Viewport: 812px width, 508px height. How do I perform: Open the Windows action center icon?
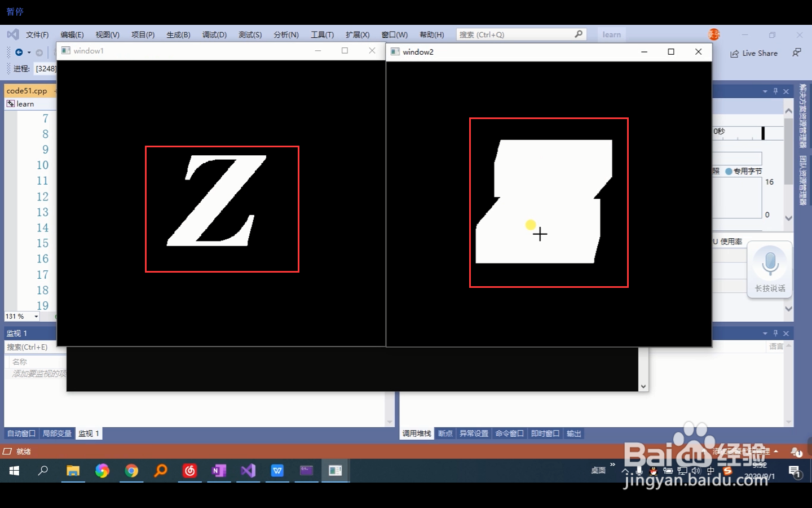coord(795,471)
